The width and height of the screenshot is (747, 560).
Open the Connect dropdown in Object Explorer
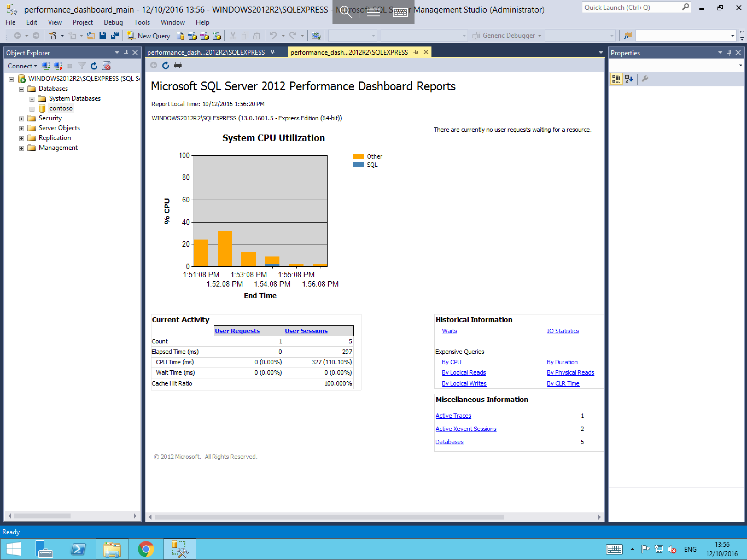[x=22, y=66]
